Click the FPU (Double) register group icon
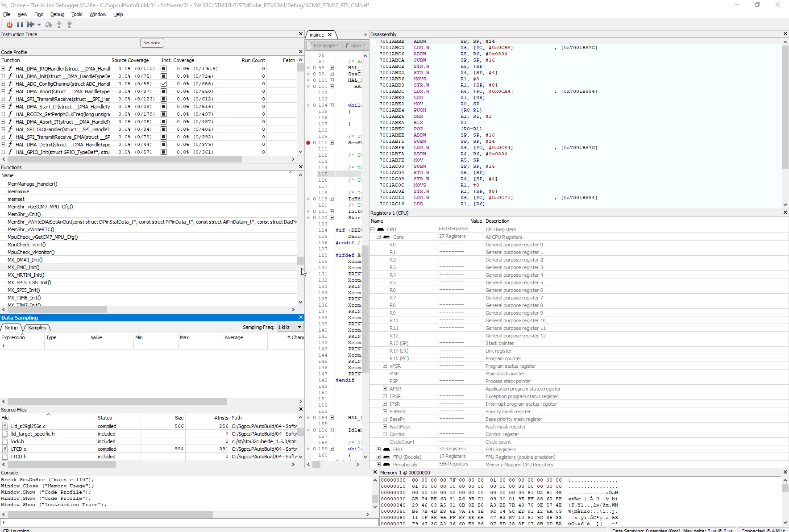 [387, 457]
